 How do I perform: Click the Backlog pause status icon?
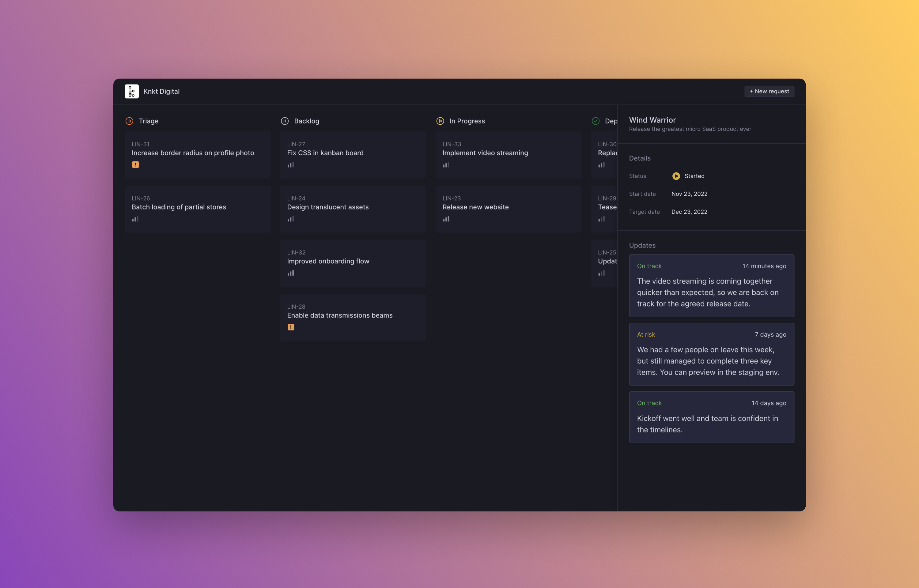click(x=285, y=121)
